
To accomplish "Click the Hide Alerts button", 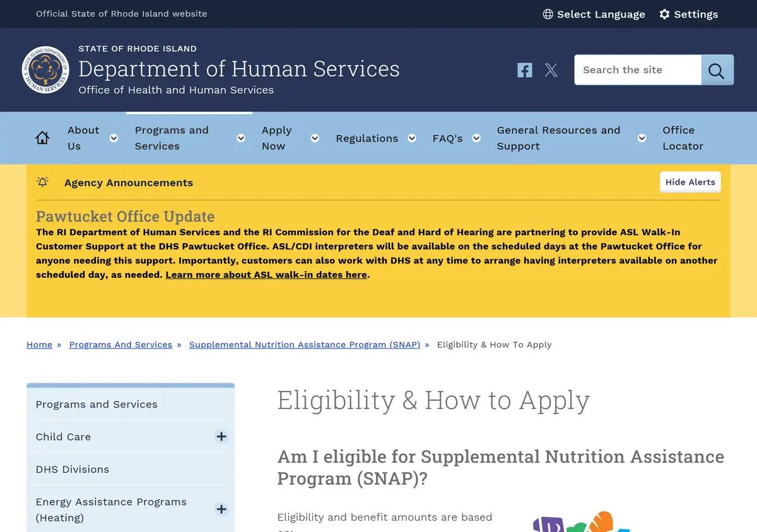I will click(x=690, y=182).
